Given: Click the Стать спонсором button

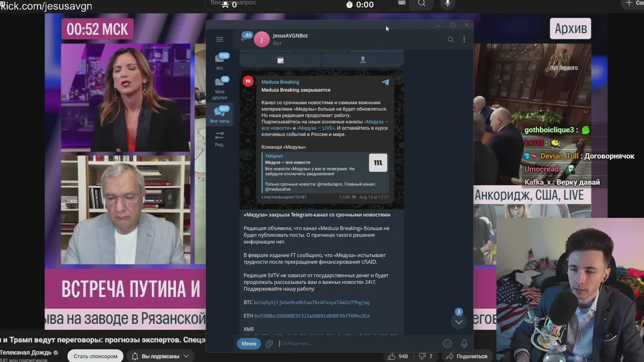Looking at the screenshot, I should click(96, 356).
